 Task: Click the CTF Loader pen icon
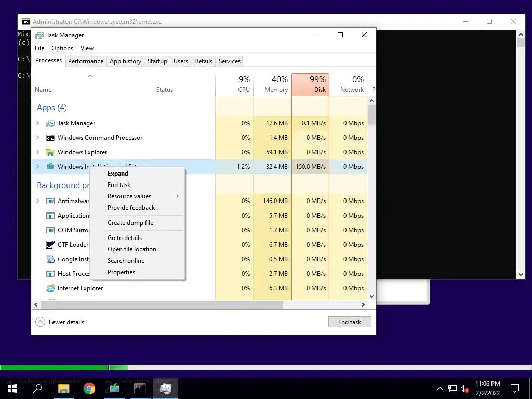(50, 245)
